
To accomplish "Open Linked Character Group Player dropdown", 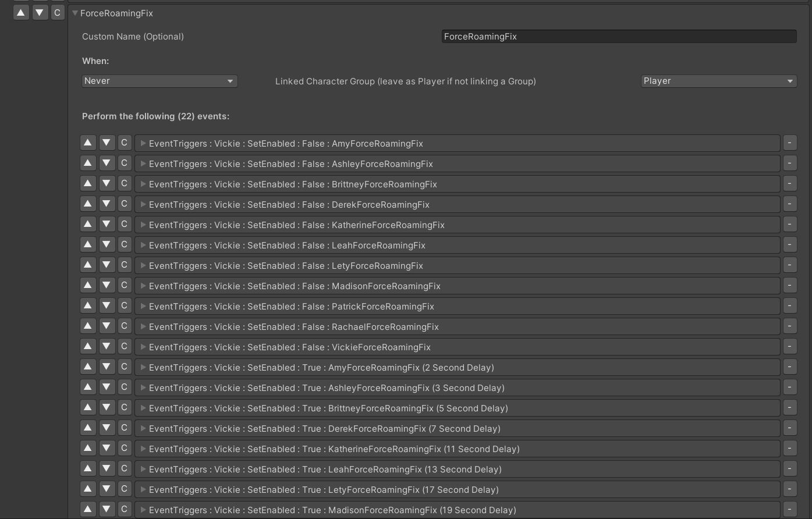I will pyautogui.click(x=718, y=81).
